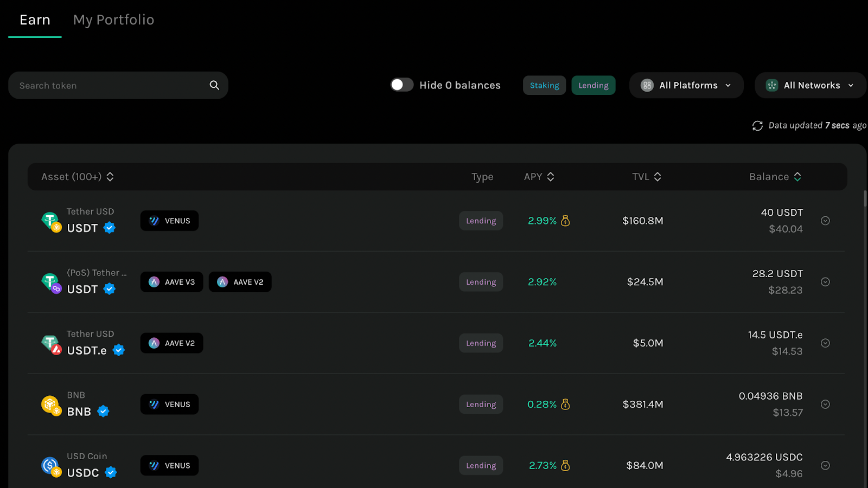
Task: Open the All Platforms dropdown
Action: pyautogui.click(x=686, y=85)
